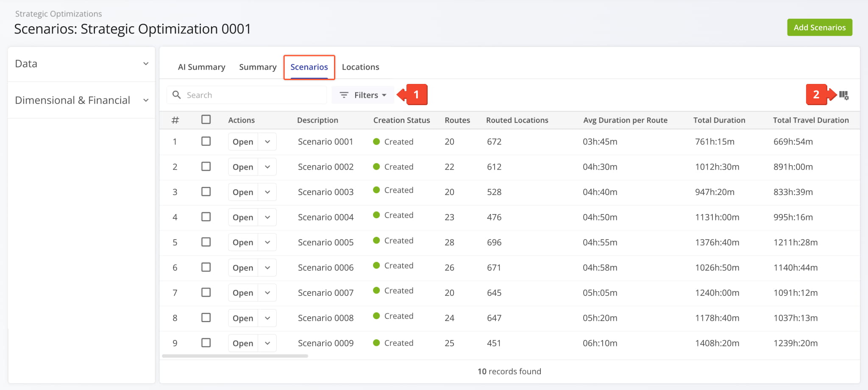Open actions dropdown arrow for Scenario 0007

pos(267,292)
